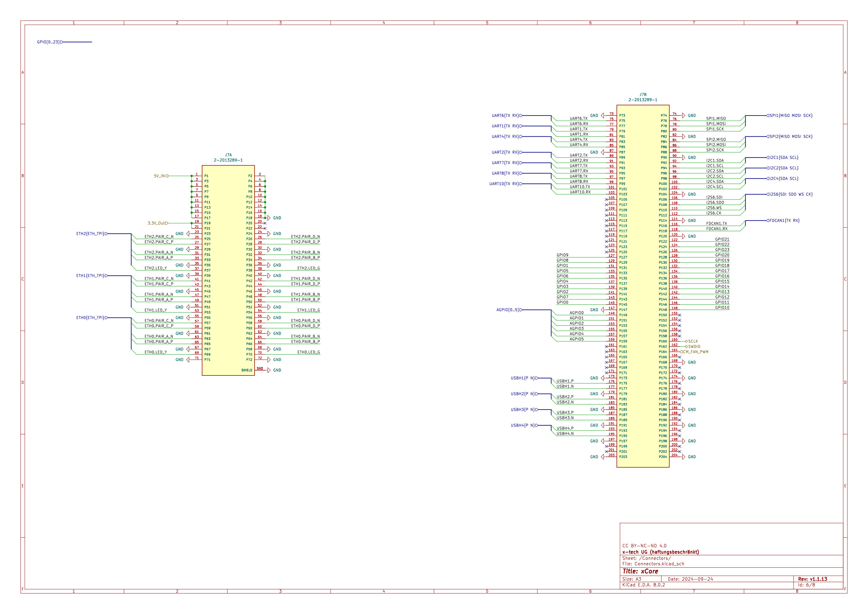Click the UART10.RX net label

click(580, 192)
